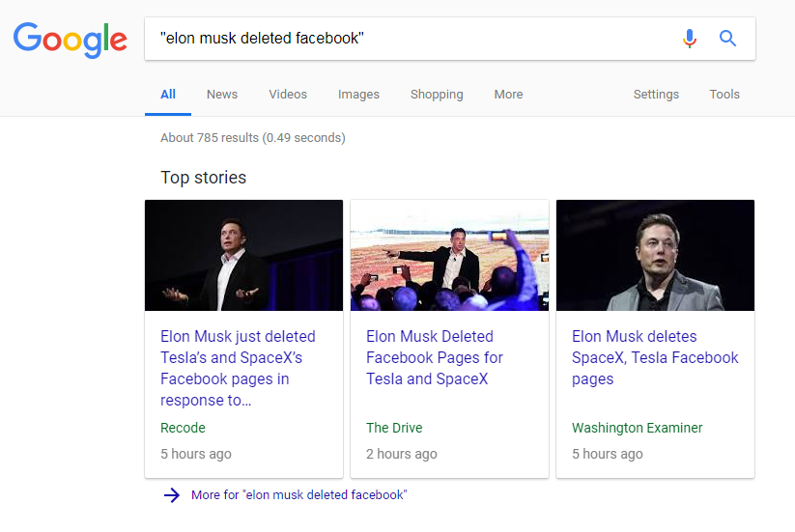Open the Videos tab
Viewport: 795px width, 532px height.
tap(288, 95)
